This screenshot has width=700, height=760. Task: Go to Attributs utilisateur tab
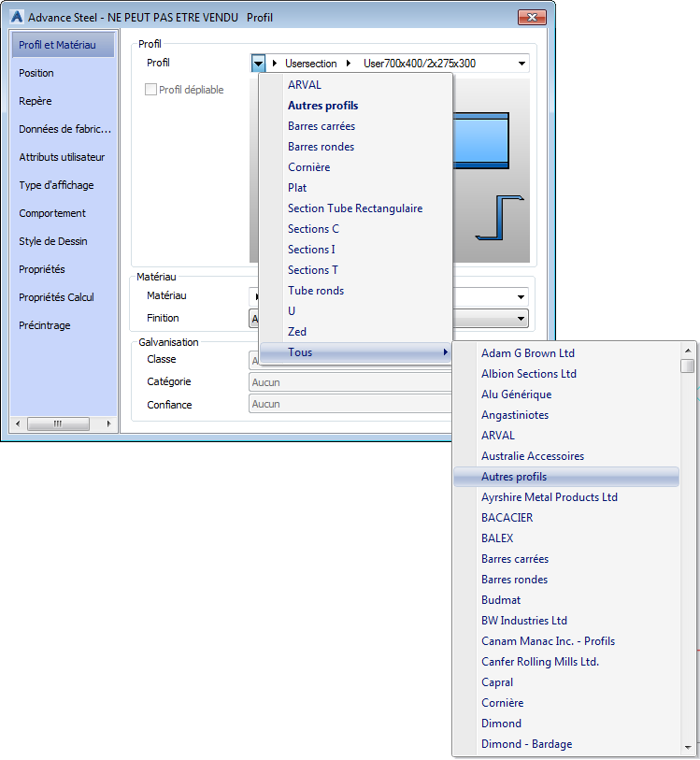click(x=64, y=158)
